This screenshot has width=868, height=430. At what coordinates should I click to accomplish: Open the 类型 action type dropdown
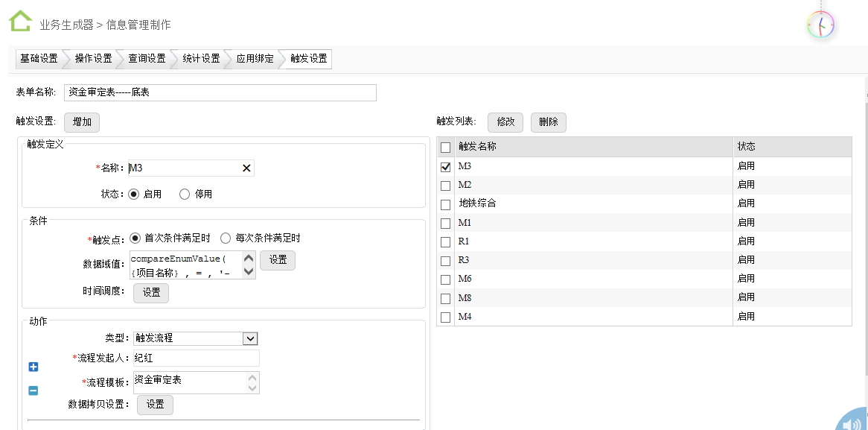tap(249, 338)
